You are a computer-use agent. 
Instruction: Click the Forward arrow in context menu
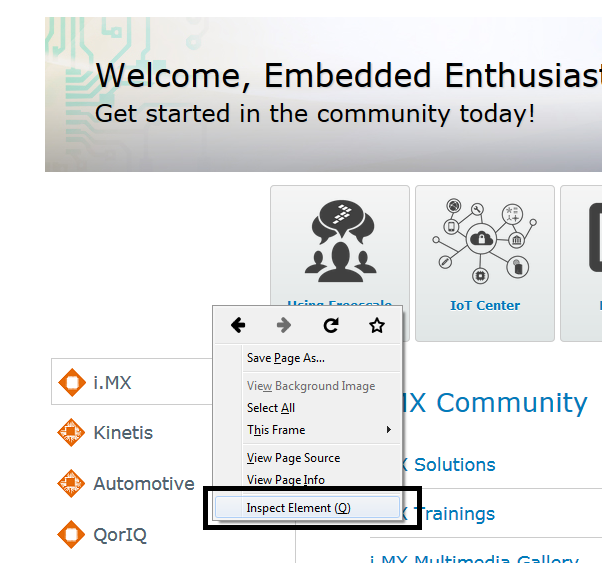coord(284,325)
